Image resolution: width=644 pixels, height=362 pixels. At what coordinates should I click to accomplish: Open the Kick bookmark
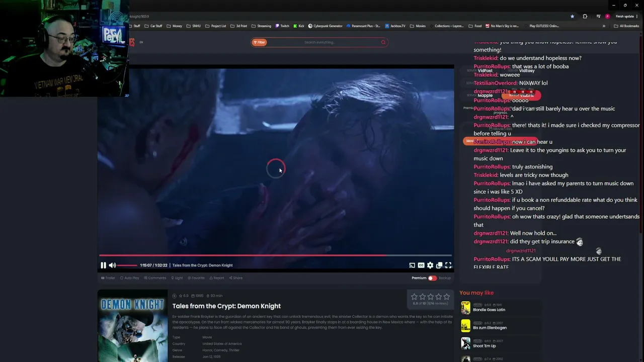(x=299, y=26)
